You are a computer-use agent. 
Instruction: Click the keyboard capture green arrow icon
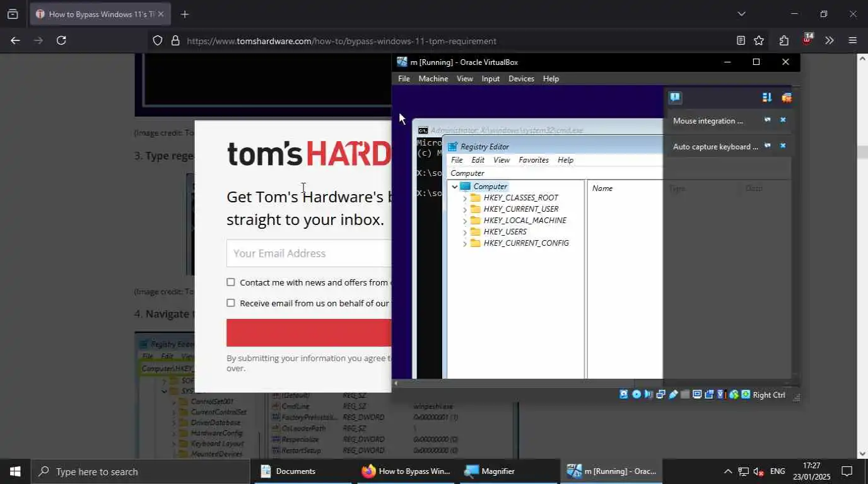[x=746, y=395]
